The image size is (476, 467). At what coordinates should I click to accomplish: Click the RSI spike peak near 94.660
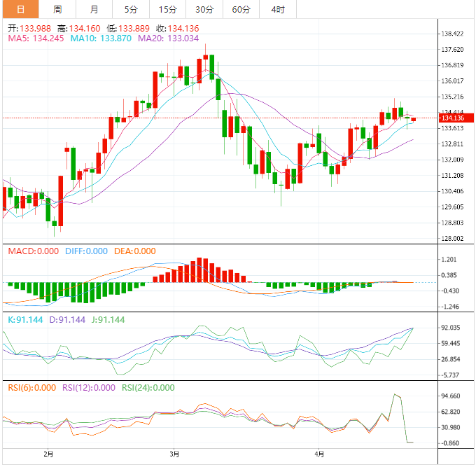click(395, 394)
